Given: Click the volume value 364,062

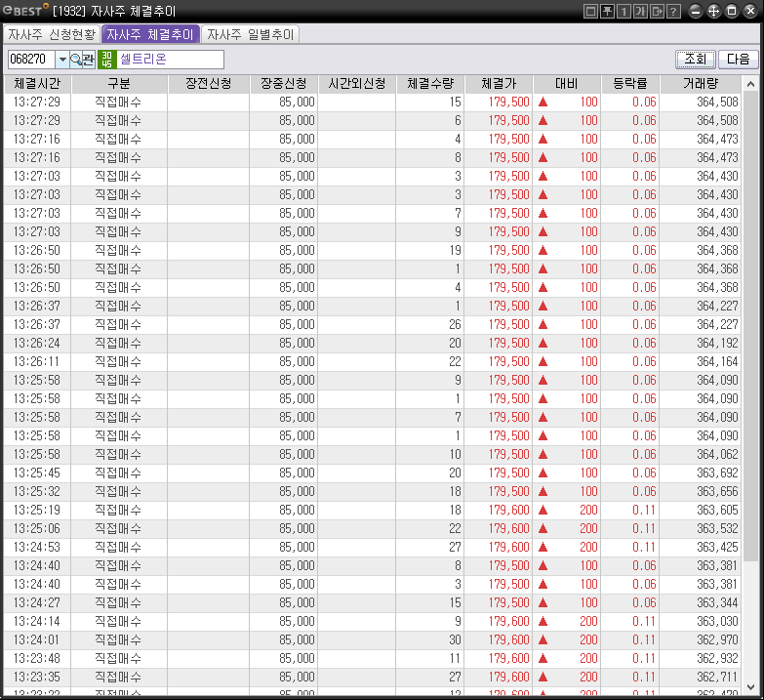Looking at the screenshot, I should [717, 454].
